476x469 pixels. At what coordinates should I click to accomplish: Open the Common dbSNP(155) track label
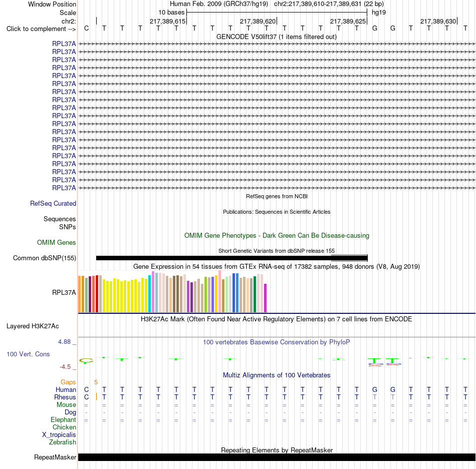44,258
